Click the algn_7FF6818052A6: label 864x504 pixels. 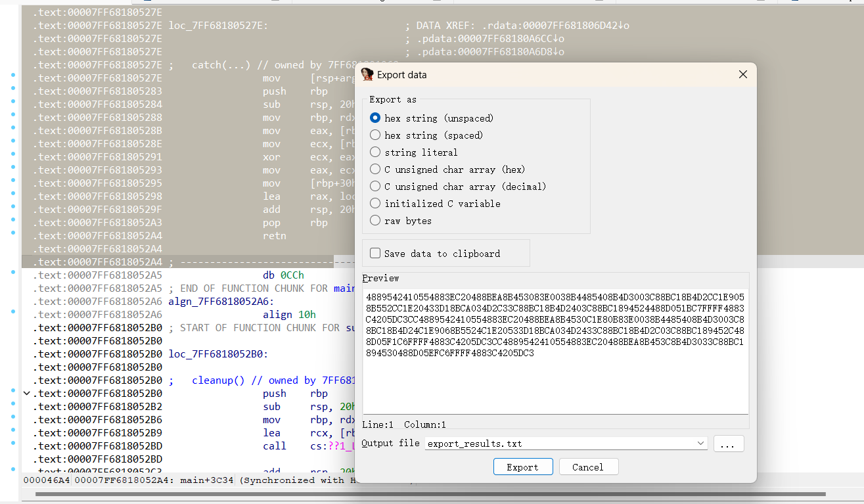pyautogui.click(x=221, y=302)
